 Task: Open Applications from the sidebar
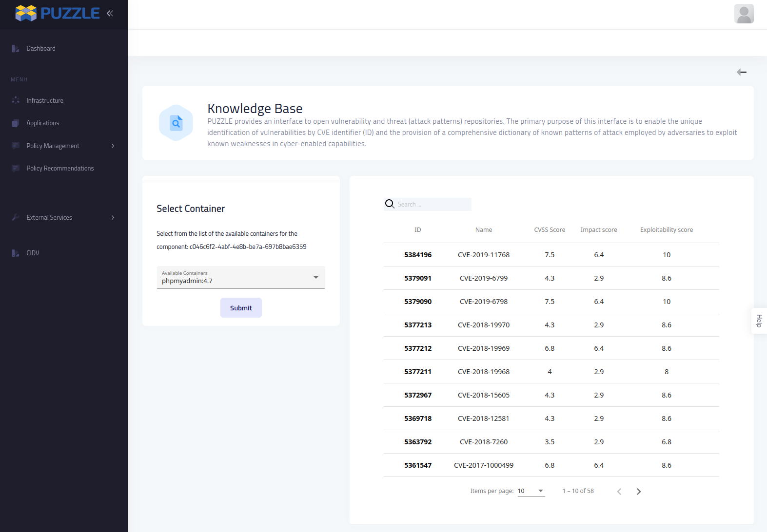click(x=43, y=123)
